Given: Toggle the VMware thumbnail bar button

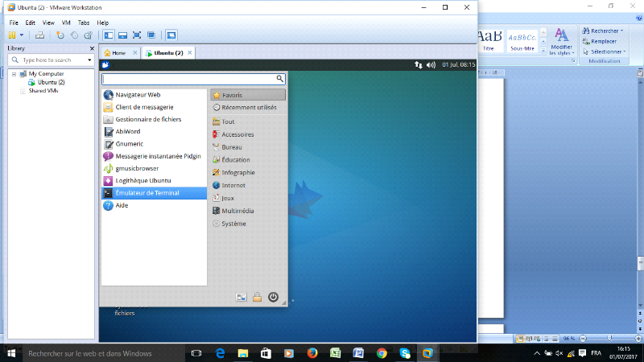Looking at the screenshot, I should (x=122, y=35).
